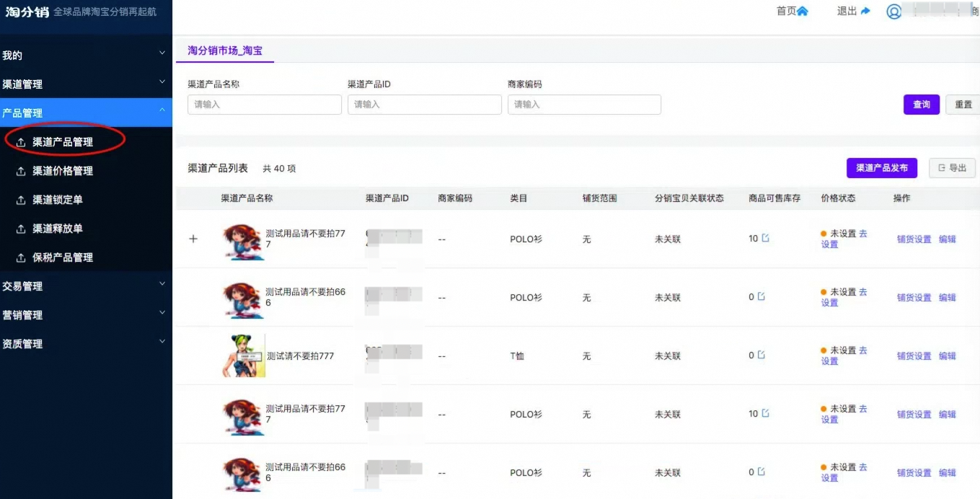Collapse the 产品管理 sidebar menu
The image size is (980, 499).
click(86, 112)
